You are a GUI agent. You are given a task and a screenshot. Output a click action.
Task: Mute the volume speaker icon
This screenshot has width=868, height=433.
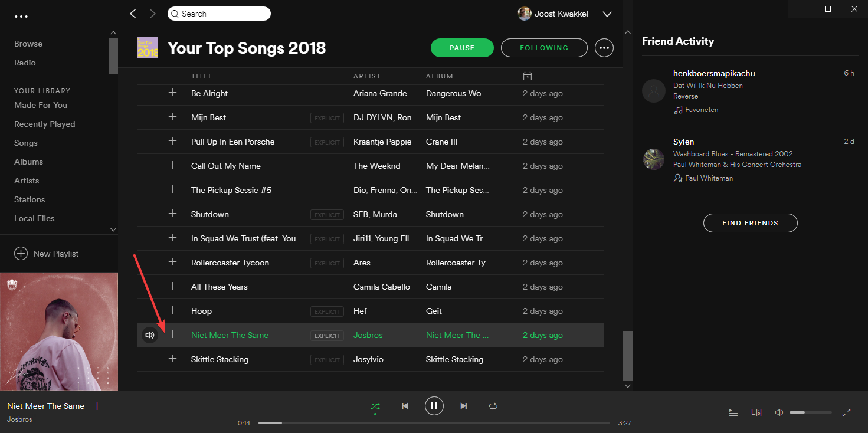779,412
